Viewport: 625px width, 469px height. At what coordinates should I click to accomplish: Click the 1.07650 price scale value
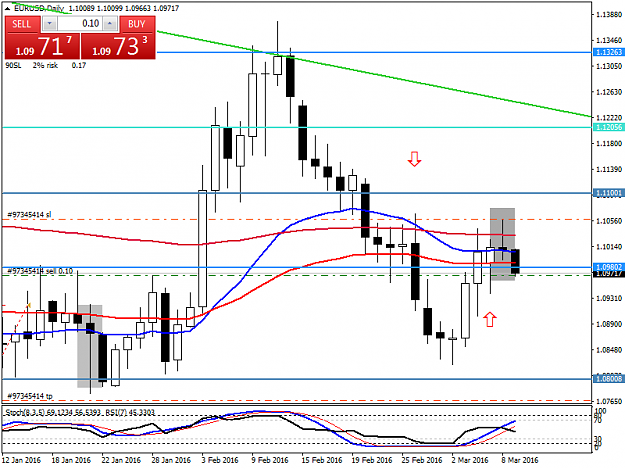click(609, 401)
